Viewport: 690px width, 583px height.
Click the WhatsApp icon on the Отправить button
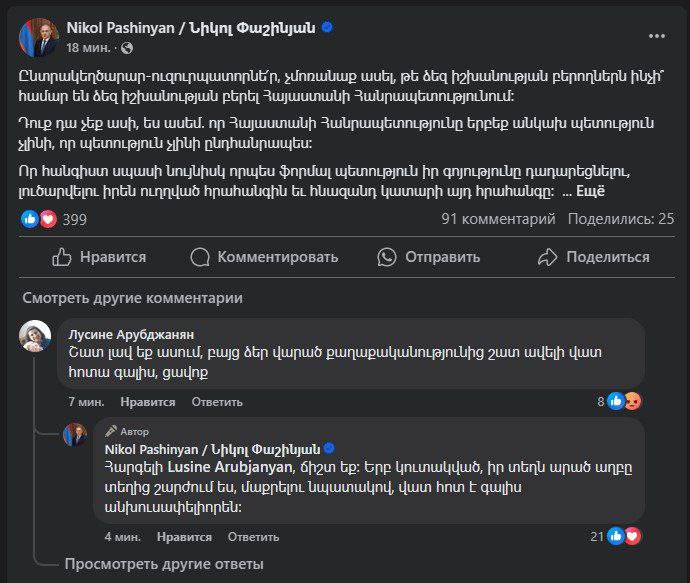[x=387, y=257]
